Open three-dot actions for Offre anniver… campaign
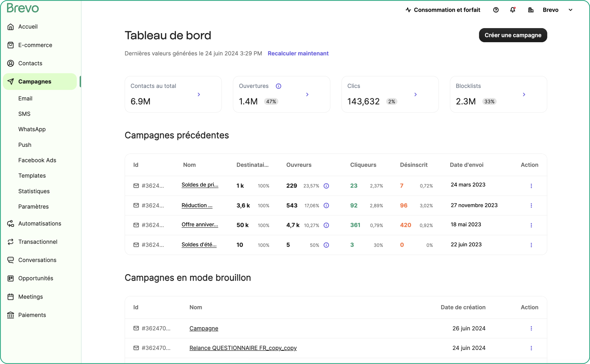 click(531, 225)
